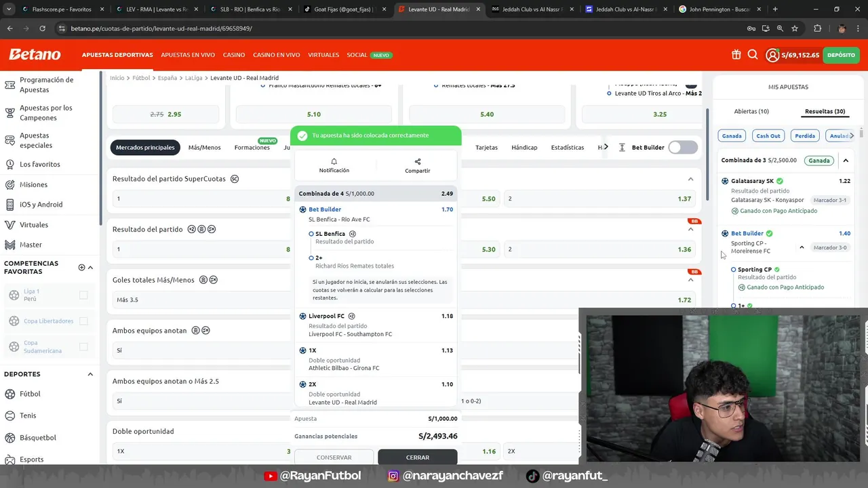
Task: Click the green Depósito button
Action: (841, 55)
